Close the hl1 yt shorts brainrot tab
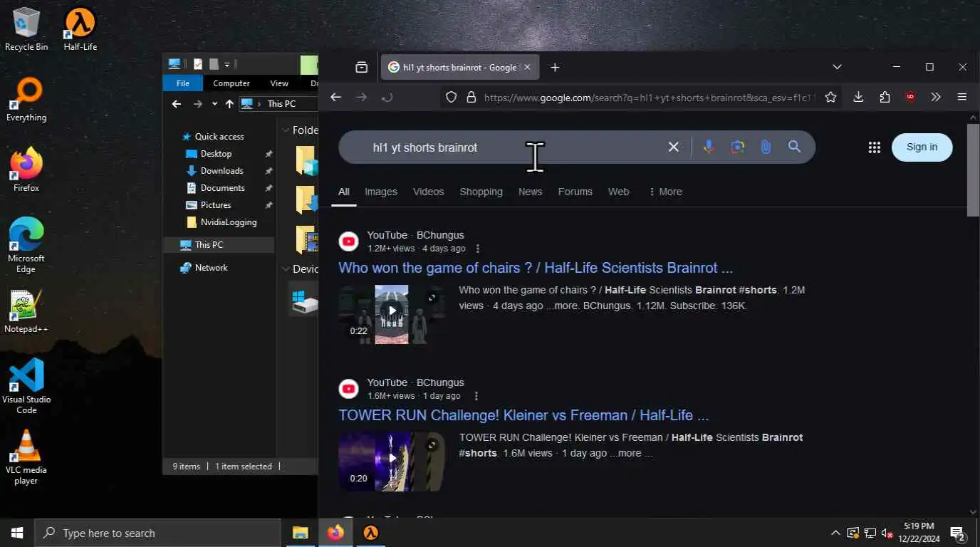980x547 pixels. tap(527, 68)
